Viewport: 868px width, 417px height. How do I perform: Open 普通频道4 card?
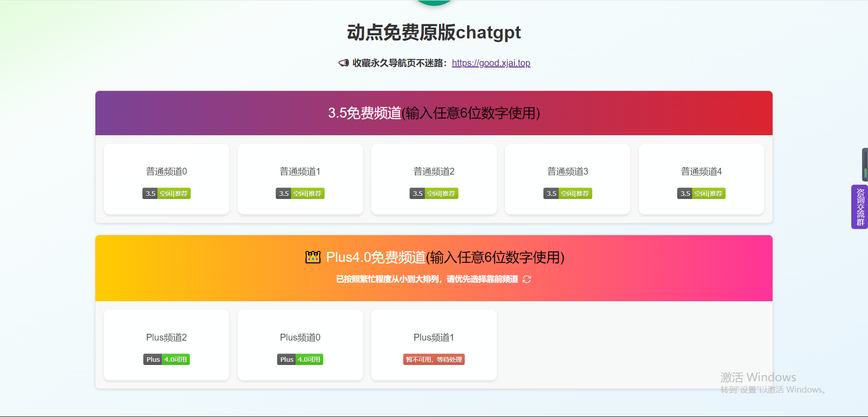(701, 179)
